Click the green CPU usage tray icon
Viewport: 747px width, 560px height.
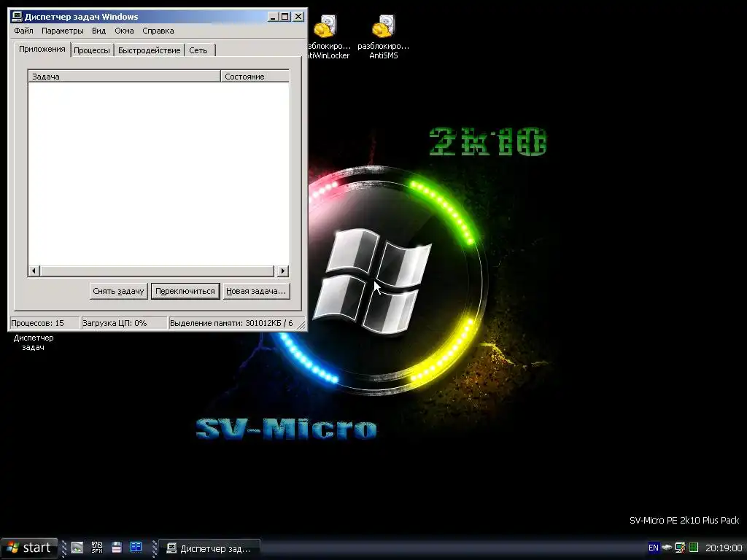tap(694, 548)
